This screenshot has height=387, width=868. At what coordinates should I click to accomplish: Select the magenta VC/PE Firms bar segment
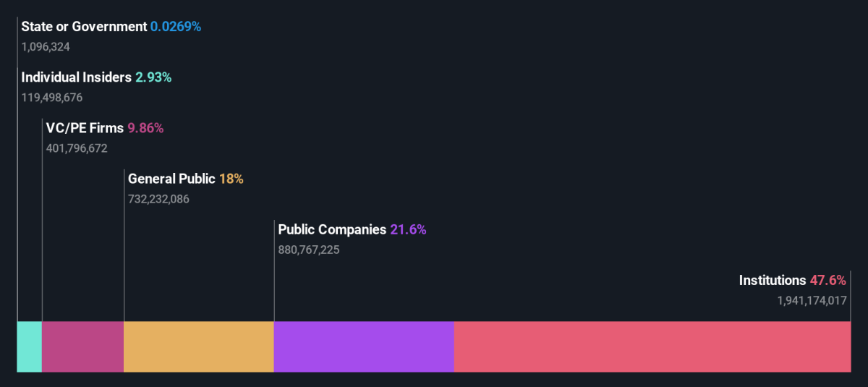[x=82, y=346]
